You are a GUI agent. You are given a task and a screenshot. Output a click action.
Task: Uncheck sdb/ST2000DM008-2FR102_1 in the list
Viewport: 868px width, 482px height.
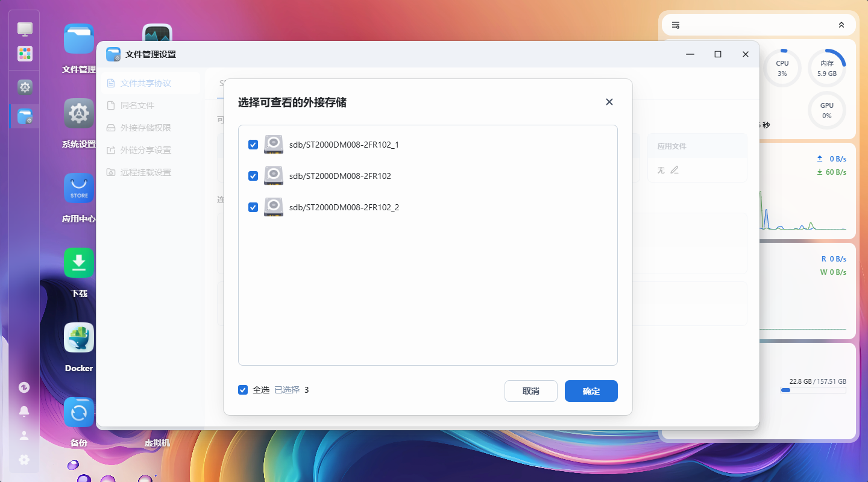click(x=253, y=145)
